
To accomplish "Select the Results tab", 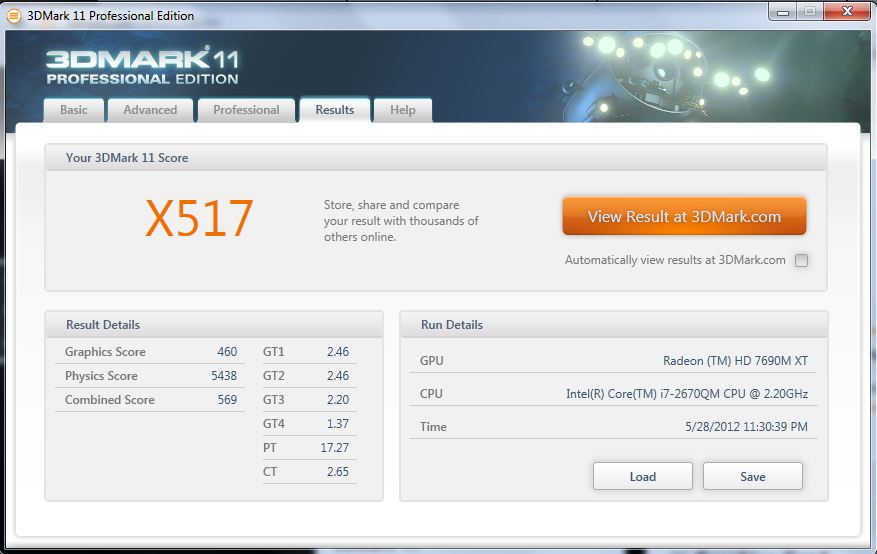I will pyautogui.click(x=334, y=110).
